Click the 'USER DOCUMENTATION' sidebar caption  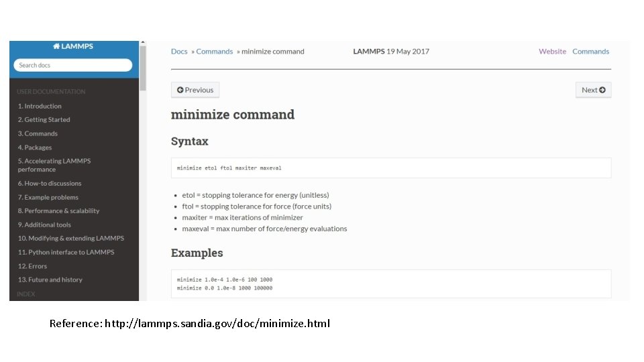pos(51,92)
